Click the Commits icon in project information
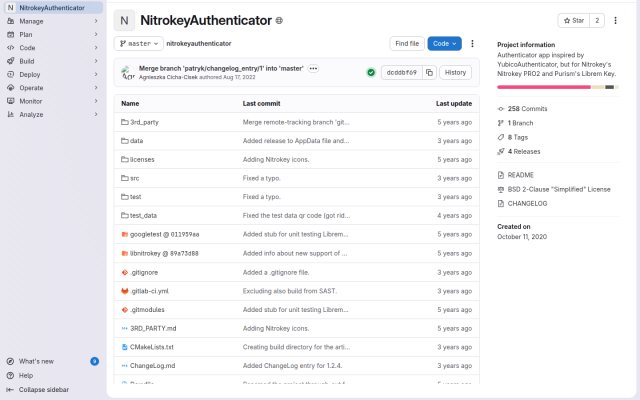The image size is (640, 400). pos(501,109)
